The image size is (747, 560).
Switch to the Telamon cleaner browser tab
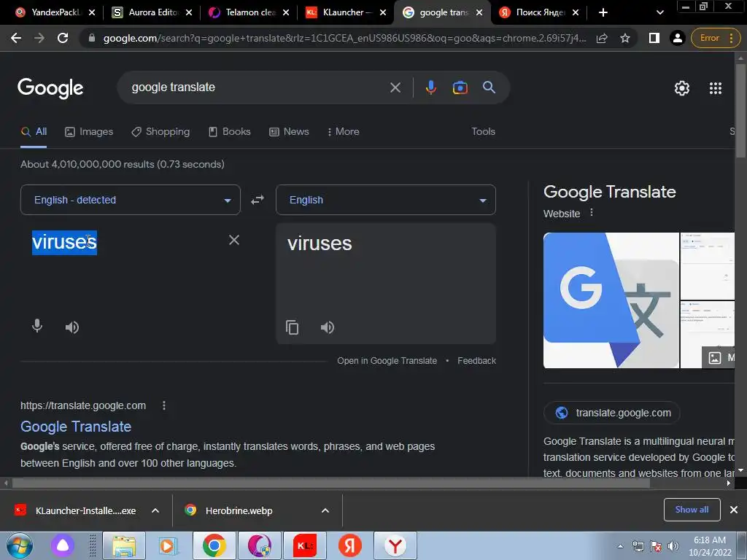[249, 13]
